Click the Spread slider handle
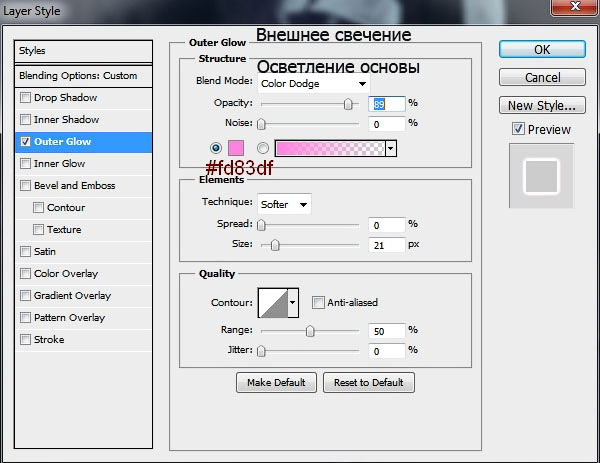 (261, 225)
